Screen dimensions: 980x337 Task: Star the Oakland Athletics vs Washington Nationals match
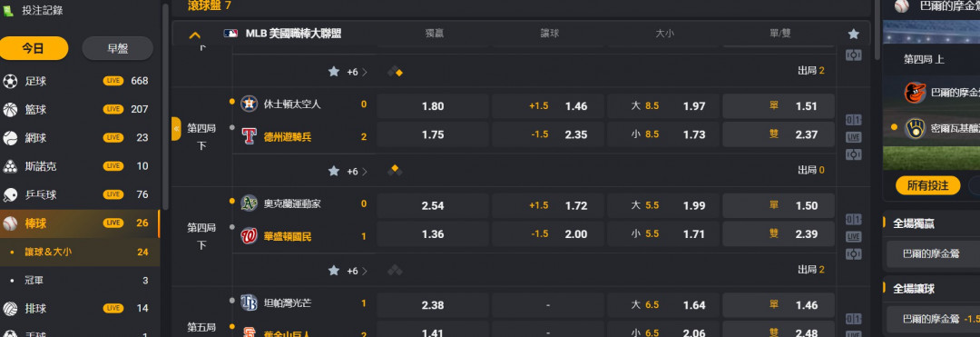[x=334, y=270]
